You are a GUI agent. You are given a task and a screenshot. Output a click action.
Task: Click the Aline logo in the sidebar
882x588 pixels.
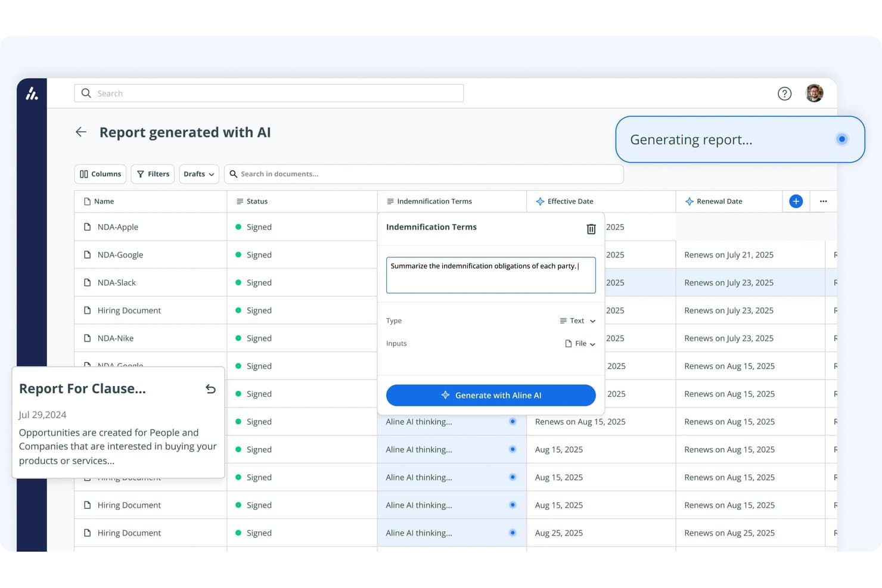(x=32, y=94)
